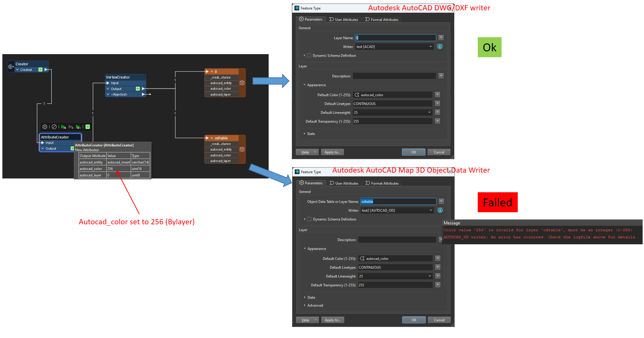Expand Dynamic Schema Definition in DWG/DXF dialog
The height and width of the screenshot is (338, 644).
(304, 55)
